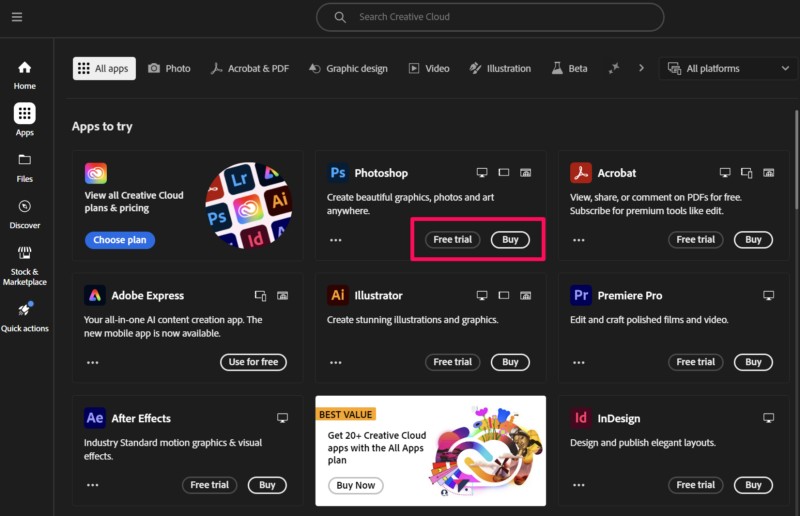
Task: Select the Photo category tab
Action: [x=169, y=68]
